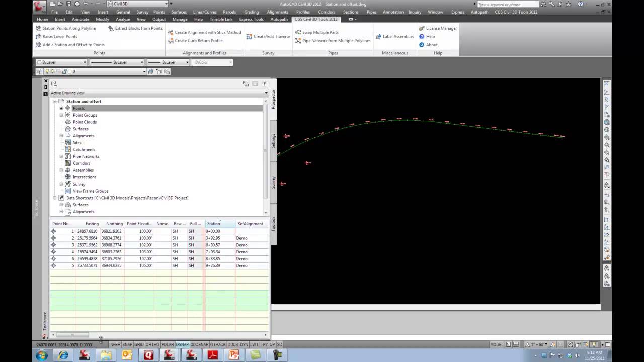Click the AutoCAD application menu logo

[39, 6]
